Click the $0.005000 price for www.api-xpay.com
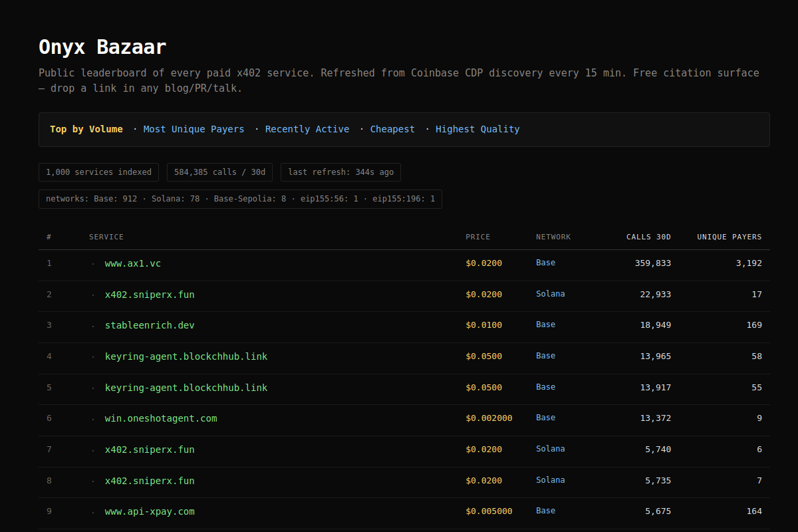 point(489,511)
